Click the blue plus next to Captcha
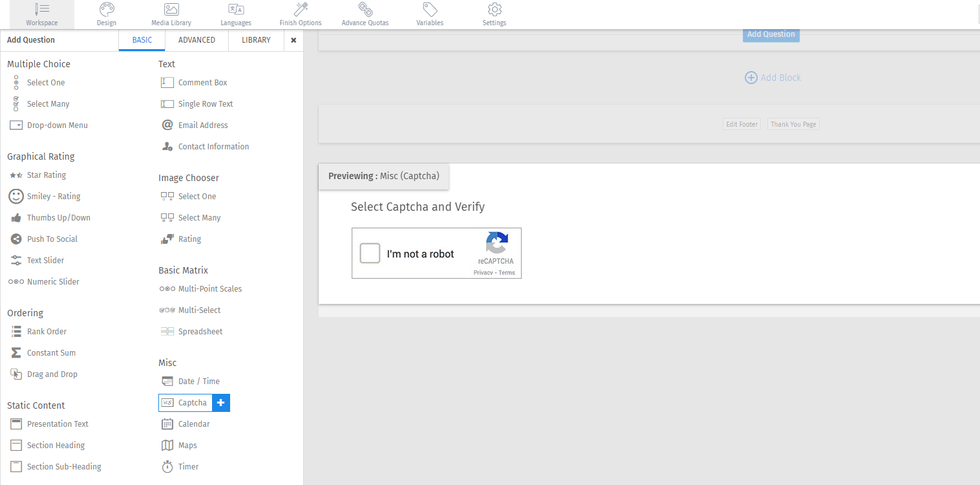The width and height of the screenshot is (980, 485). (220, 403)
